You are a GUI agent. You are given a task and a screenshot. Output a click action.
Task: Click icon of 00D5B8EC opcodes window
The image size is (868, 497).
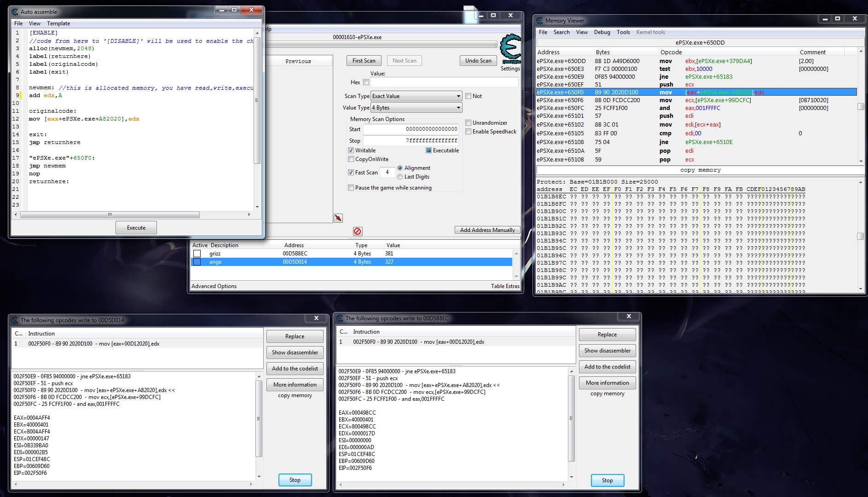click(x=340, y=318)
